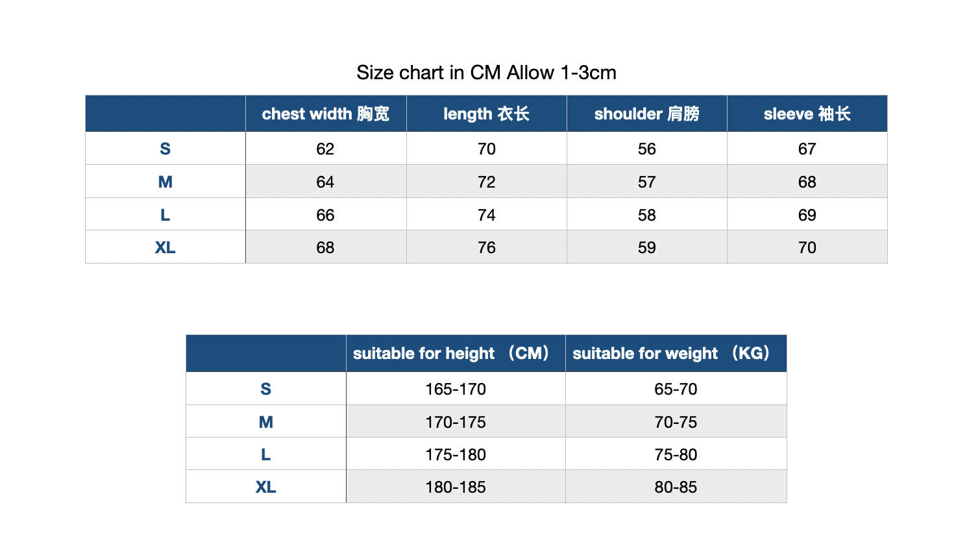Viewport: 980px width, 557px height.
Task: Click chest width value 62
Action: [326, 149]
